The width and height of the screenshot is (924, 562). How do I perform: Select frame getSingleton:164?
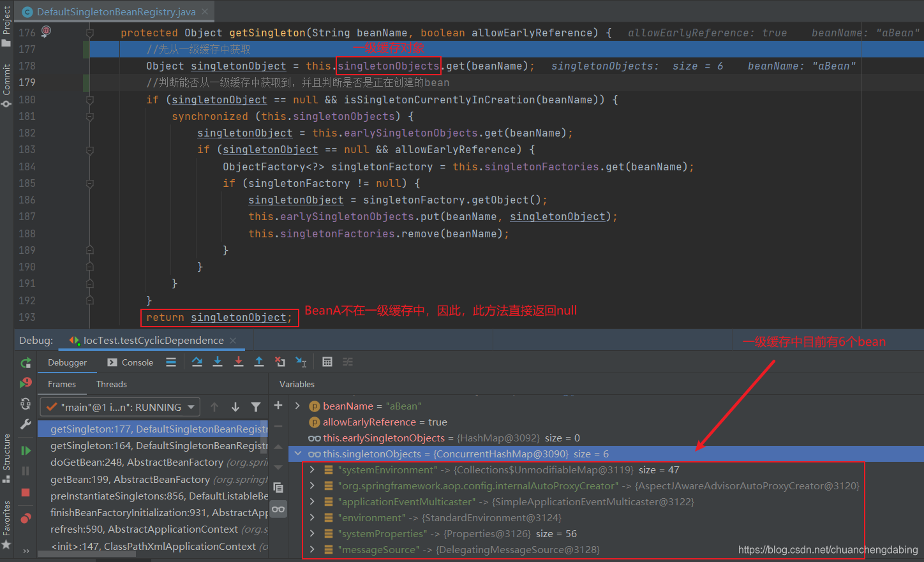pyautogui.click(x=153, y=445)
